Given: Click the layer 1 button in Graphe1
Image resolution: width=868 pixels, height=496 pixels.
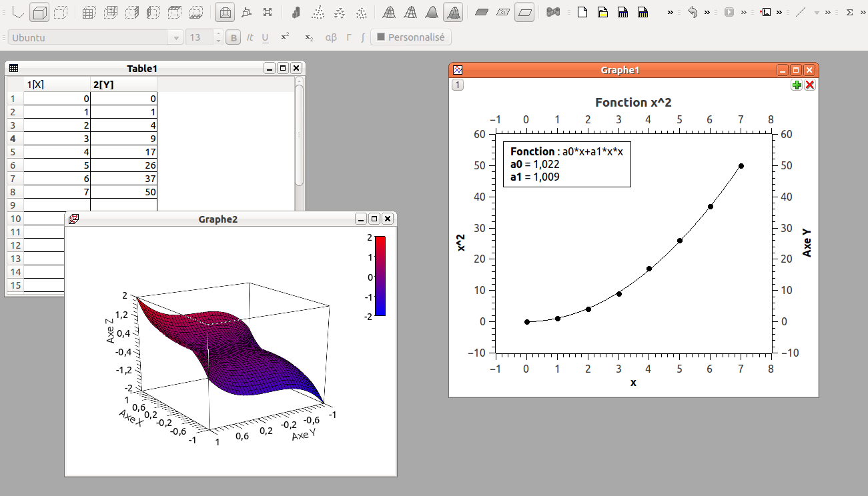Looking at the screenshot, I should [x=458, y=85].
